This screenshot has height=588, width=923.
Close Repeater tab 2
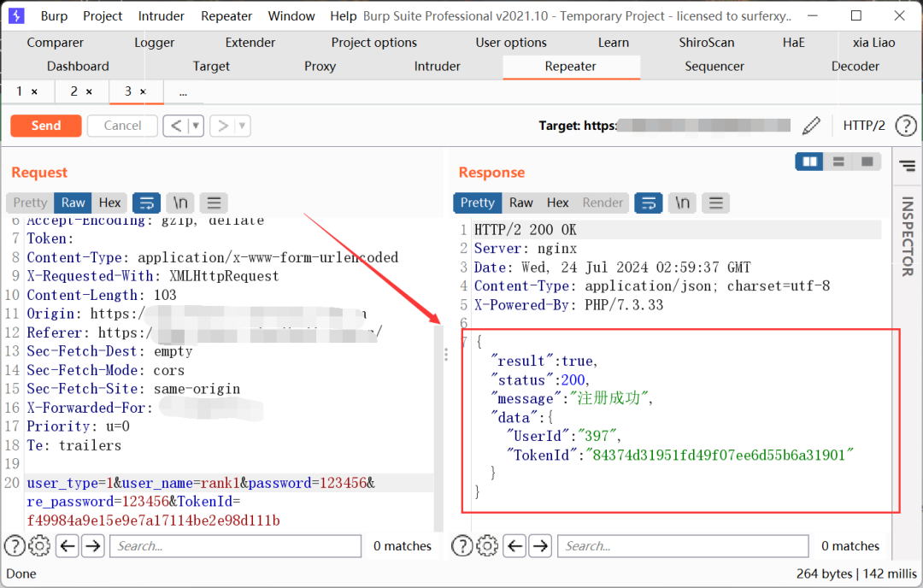[89, 91]
